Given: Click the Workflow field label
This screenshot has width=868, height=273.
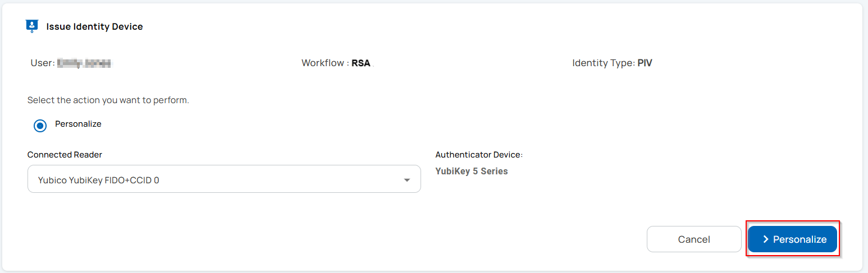Looking at the screenshot, I should 324,63.
